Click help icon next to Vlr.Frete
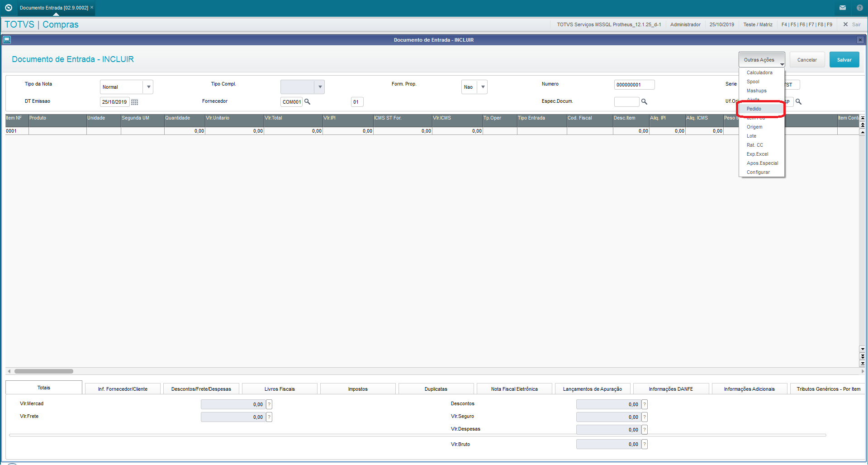 pos(269,417)
